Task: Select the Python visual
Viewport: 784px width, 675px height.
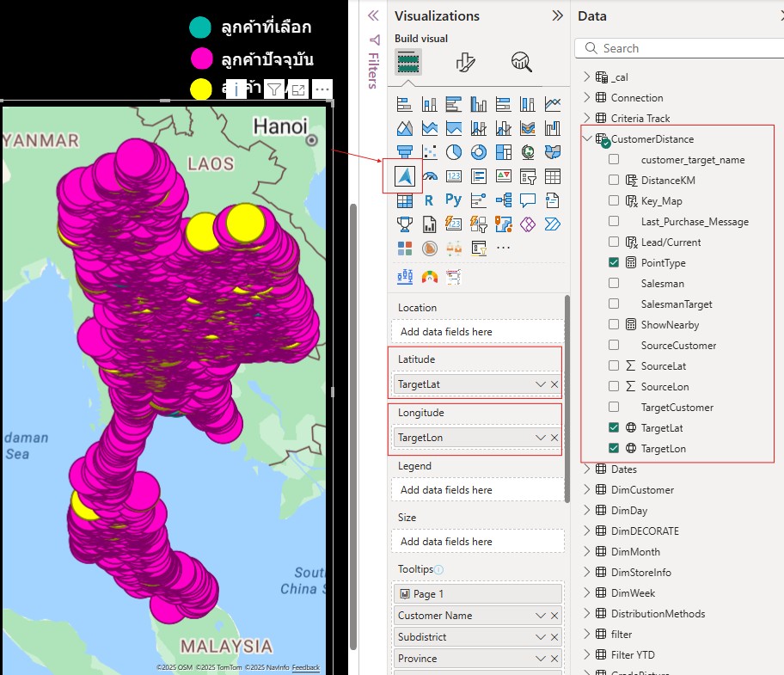Action: tap(452, 199)
